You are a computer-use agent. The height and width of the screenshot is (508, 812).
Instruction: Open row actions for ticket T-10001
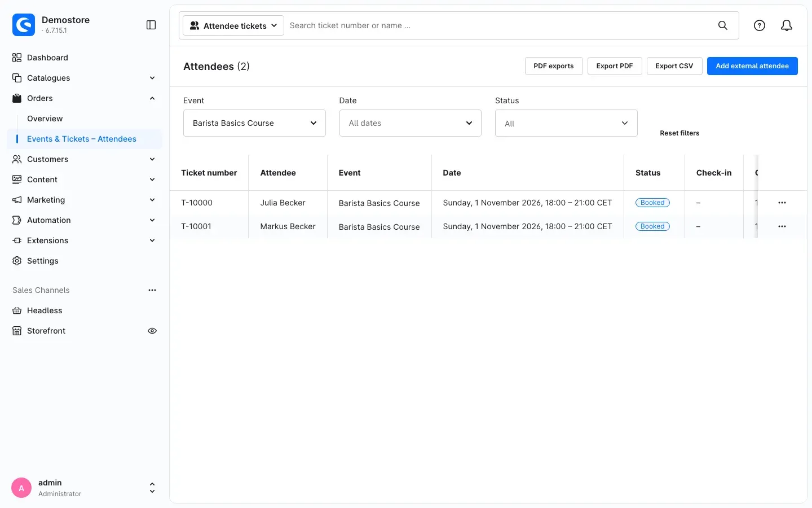[782, 226]
